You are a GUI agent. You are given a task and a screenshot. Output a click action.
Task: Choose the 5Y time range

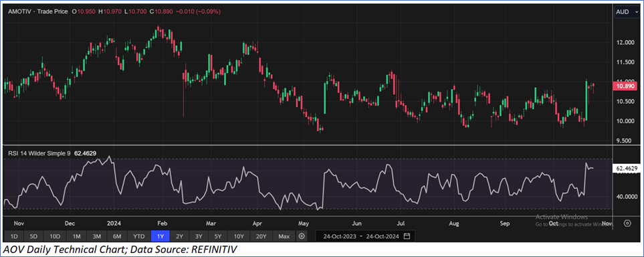[218, 236]
